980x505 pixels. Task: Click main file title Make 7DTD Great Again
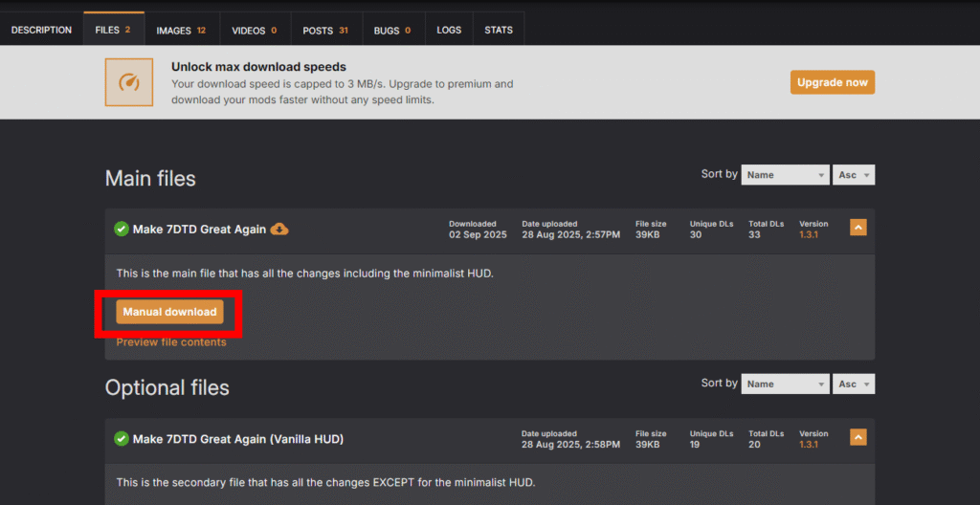pyautogui.click(x=199, y=230)
